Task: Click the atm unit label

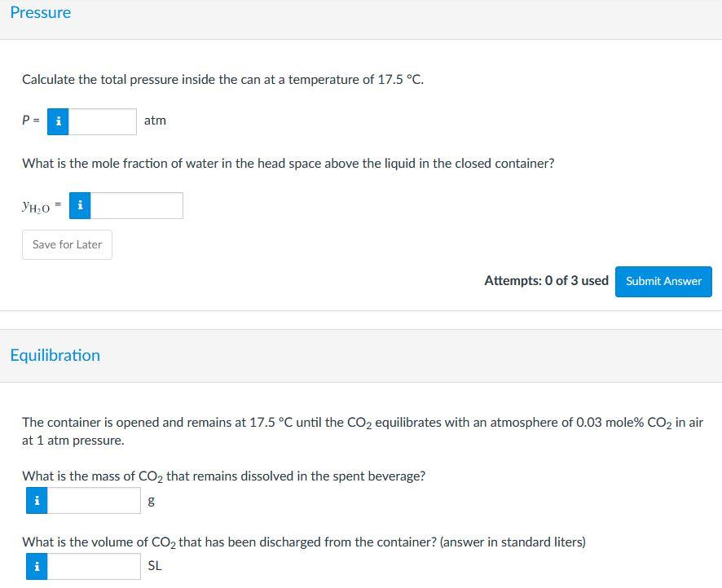Action: pyautogui.click(x=155, y=121)
